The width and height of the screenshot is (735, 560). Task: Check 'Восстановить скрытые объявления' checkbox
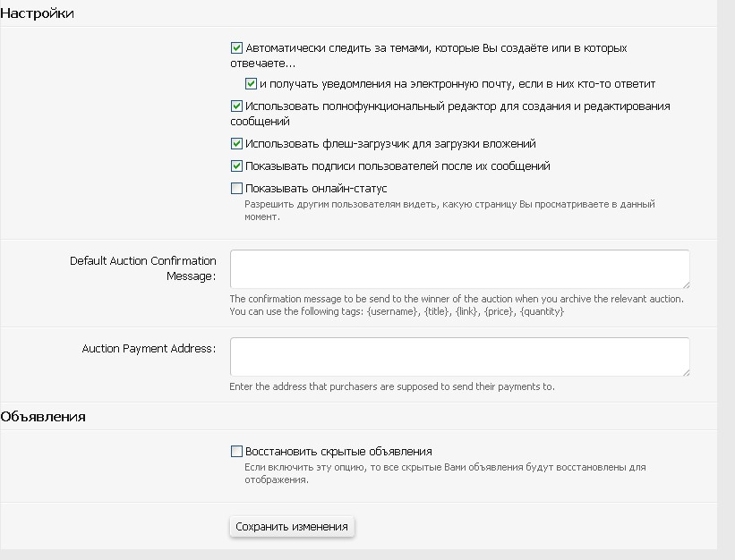tap(236, 452)
